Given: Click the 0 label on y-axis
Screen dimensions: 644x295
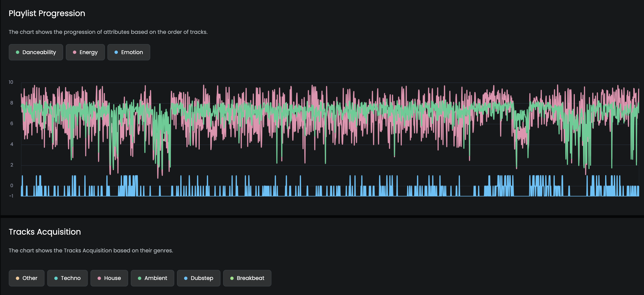Looking at the screenshot, I should tap(12, 186).
